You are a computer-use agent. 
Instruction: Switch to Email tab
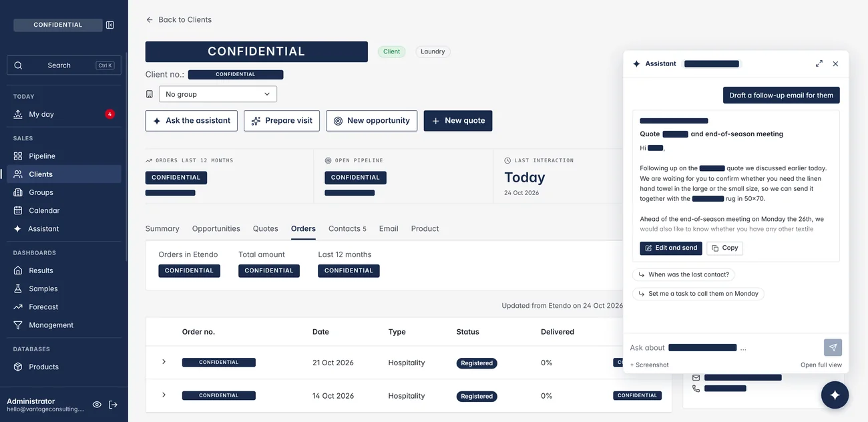(x=389, y=228)
